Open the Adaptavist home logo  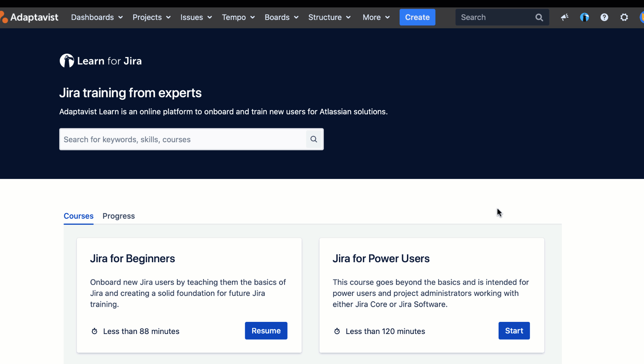29,17
